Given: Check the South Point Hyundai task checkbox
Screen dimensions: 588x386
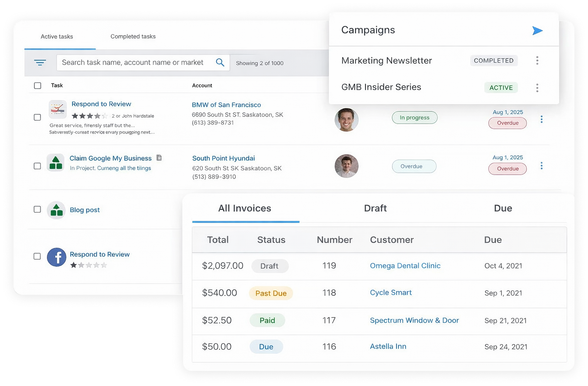Looking at the screenshot, I should click(37, 166).
